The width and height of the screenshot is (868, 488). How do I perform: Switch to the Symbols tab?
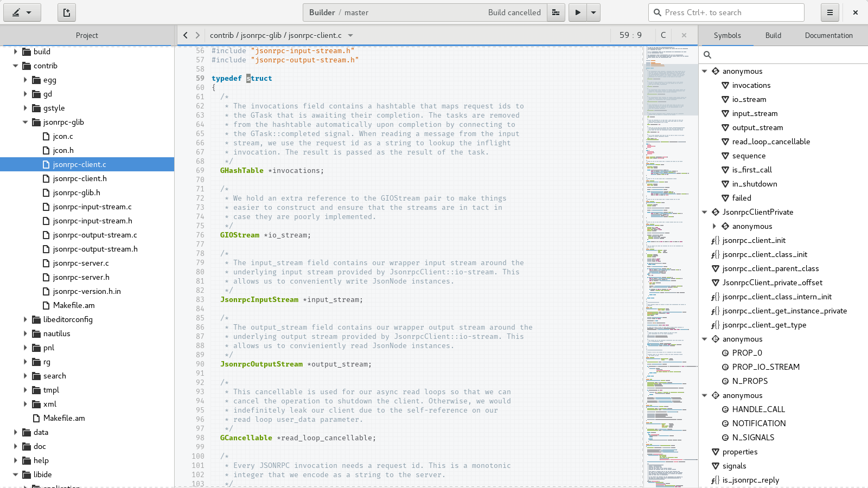point(727,35)
